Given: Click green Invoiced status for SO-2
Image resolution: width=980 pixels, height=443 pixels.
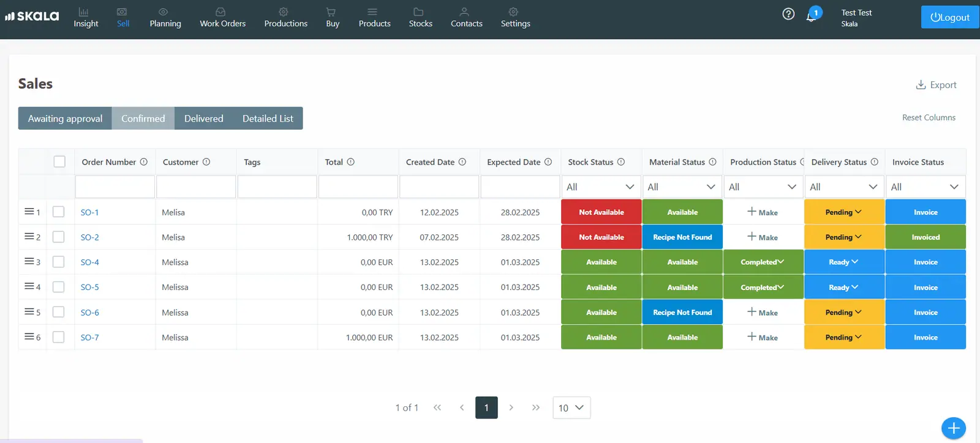Looking at the screenshot, I should pos(925,237).
